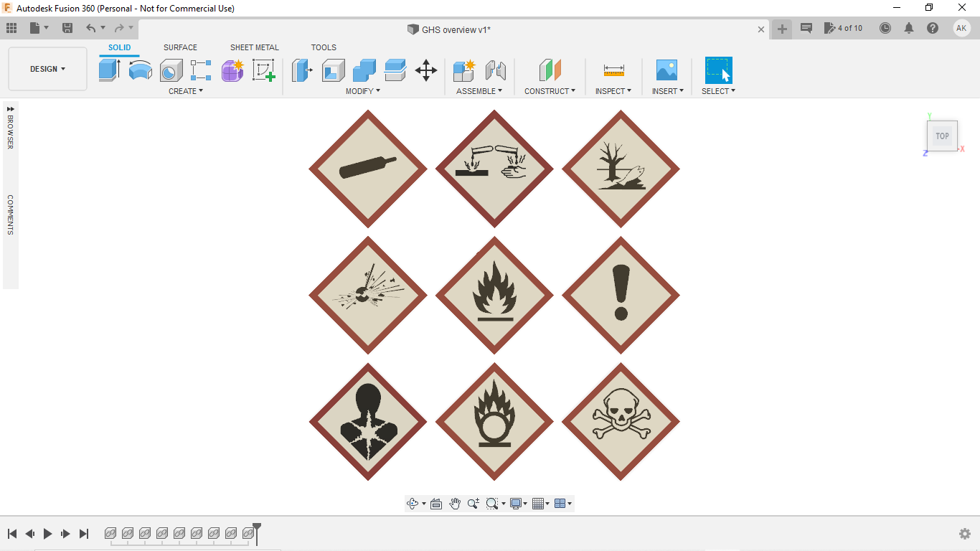The width and height of the screenshot is (980, 551).
Task: Select the Offset Face tool
Action: point(395,70)
